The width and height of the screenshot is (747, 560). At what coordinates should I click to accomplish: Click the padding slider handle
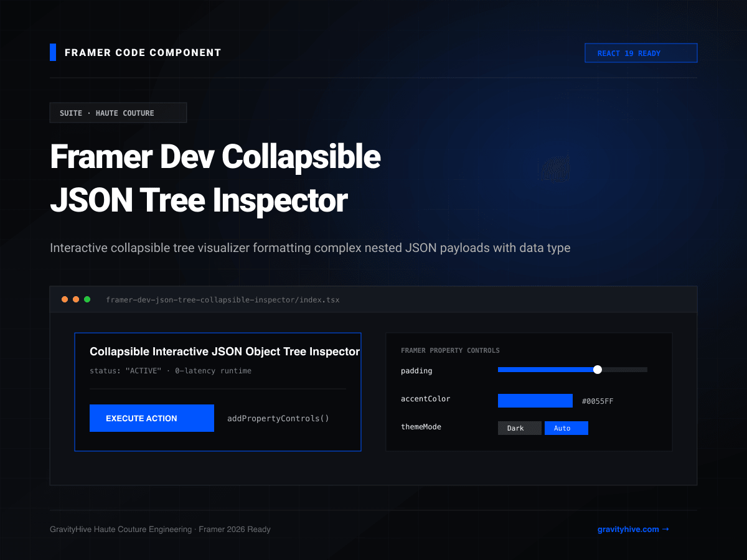pos(598,370)
